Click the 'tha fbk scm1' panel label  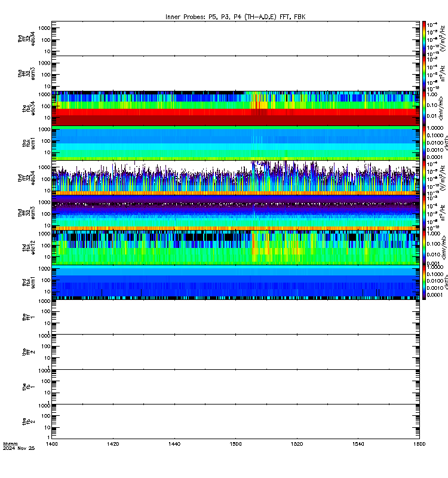28,143
